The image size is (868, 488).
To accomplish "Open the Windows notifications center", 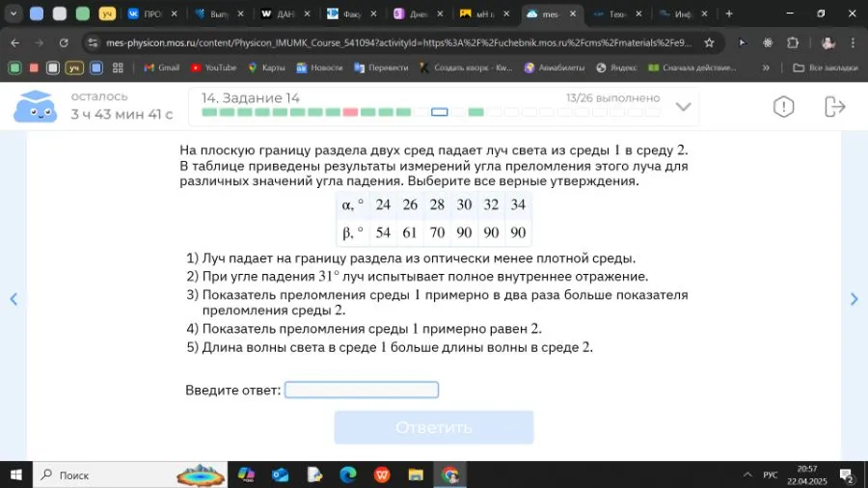I will coord(847,475).
